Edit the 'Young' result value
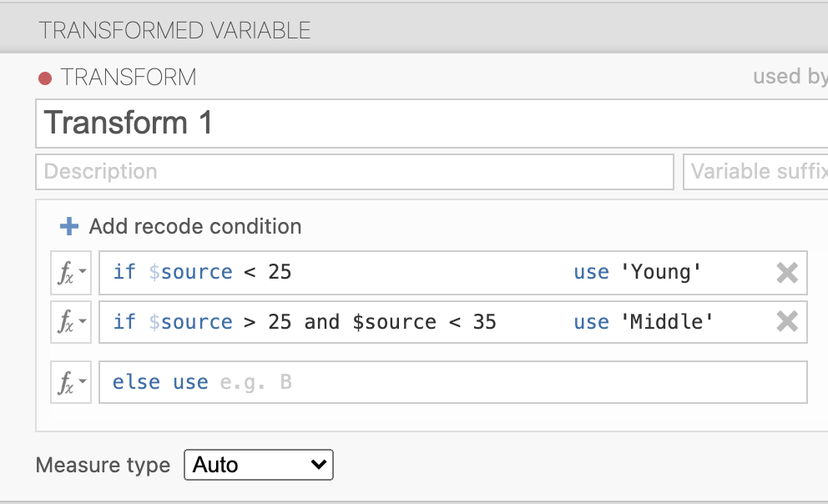Image resolution: width=828 pixels, height=504 pixels. (x=661, y=273)
